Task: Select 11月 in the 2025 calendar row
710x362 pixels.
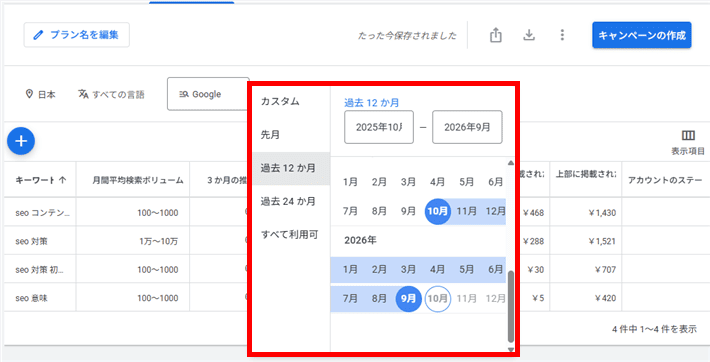Action: click(x=466, y=211)
